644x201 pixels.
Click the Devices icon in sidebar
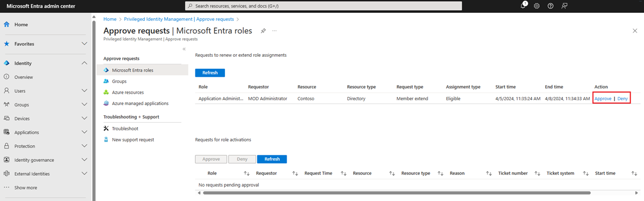coord(7,118)
